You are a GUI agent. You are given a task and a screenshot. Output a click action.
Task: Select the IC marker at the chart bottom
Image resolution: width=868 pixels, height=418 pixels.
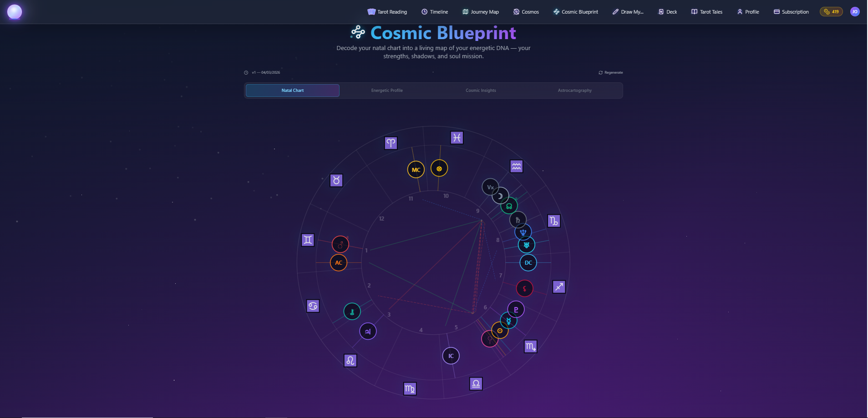coord(450,356)
